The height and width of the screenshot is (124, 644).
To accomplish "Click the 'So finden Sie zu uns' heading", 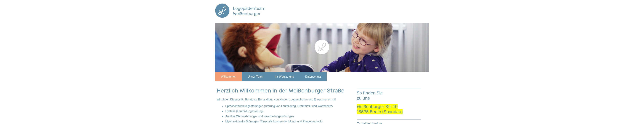I will point(370,96).
